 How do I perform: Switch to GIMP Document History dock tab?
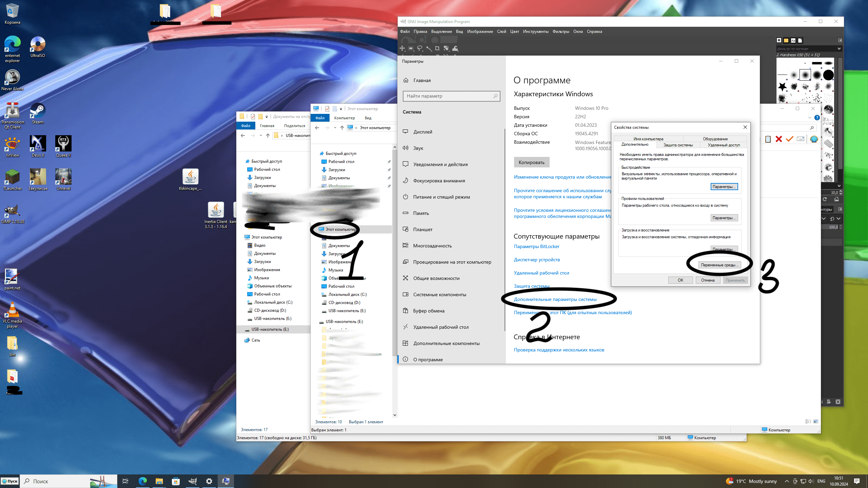point(800,40)
